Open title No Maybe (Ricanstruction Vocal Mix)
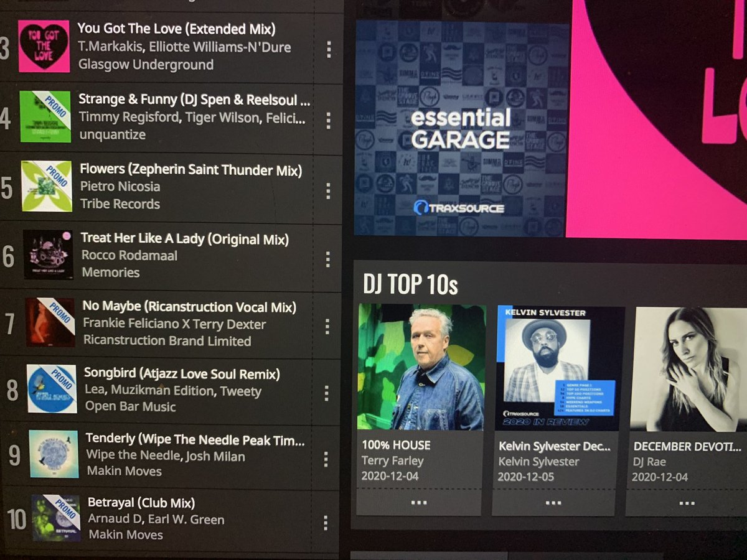747x560 pixels. (189, 307)
